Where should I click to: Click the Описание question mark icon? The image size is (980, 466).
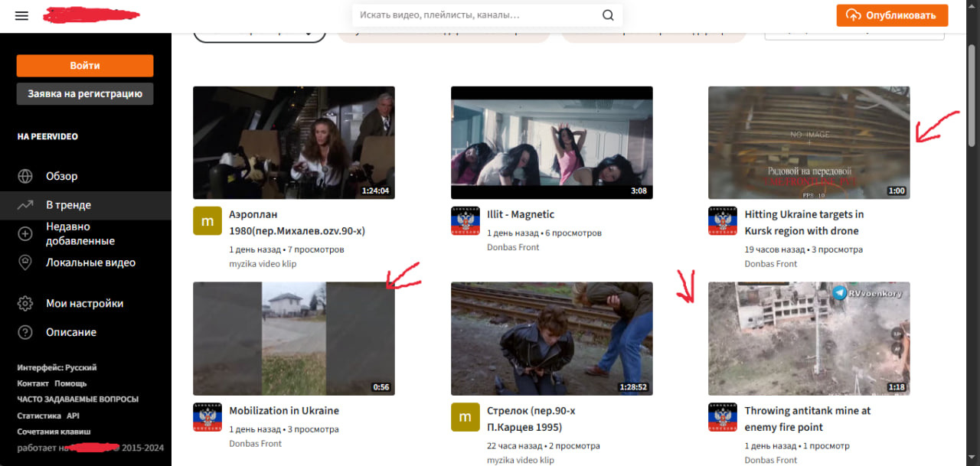coord(25,332)
